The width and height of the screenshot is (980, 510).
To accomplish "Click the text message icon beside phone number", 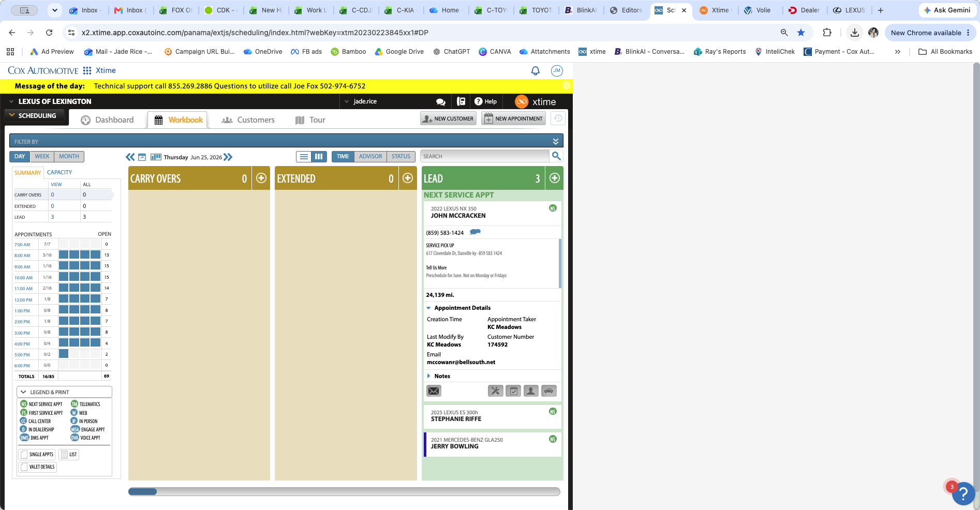I will point(475,232).
